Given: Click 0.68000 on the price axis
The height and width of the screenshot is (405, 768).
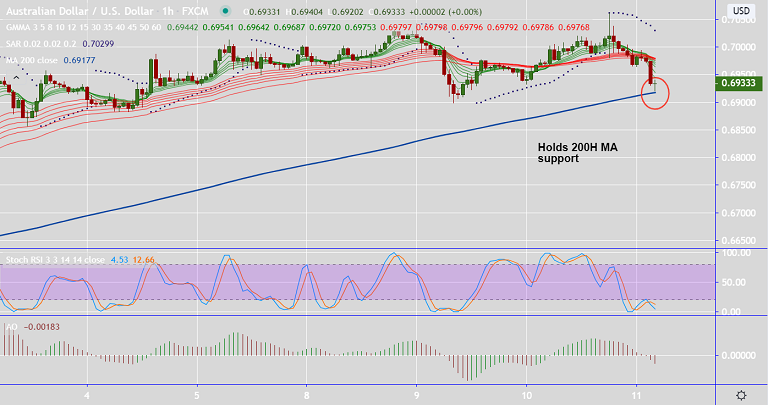Looking at the screenshot, I should pos(738,158).
